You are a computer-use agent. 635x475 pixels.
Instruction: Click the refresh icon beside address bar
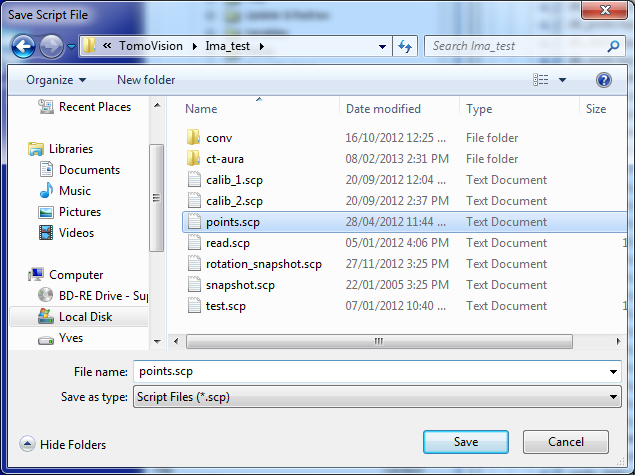(x=406, y=46)
